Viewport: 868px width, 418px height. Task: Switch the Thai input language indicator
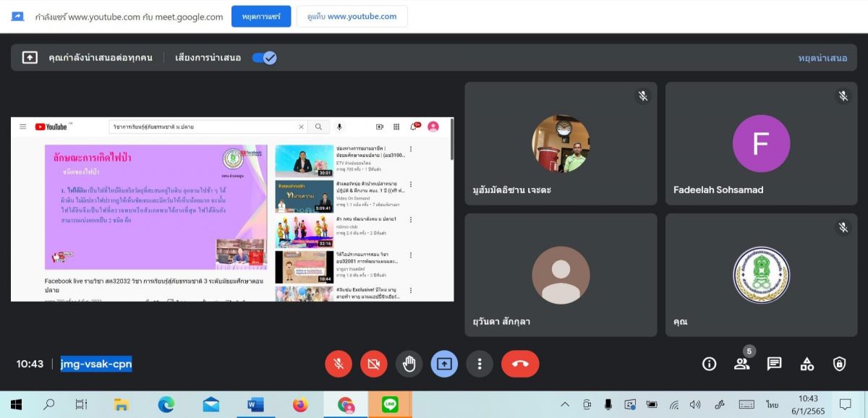[x=772, y=405]
